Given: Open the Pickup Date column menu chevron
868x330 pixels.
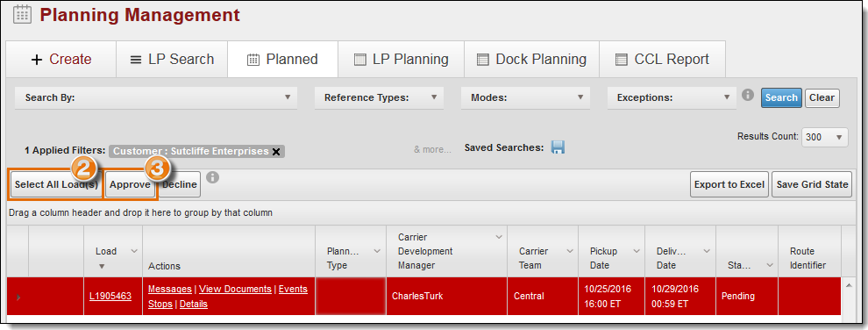Looking at the screenshot, I should 636,251.
